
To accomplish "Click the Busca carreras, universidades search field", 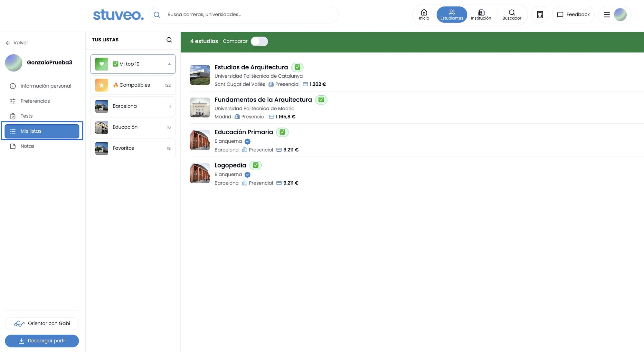I will coord(243,14).
